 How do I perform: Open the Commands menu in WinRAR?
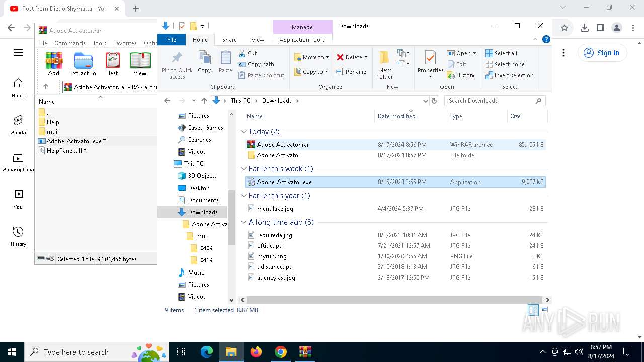(70, 43)
